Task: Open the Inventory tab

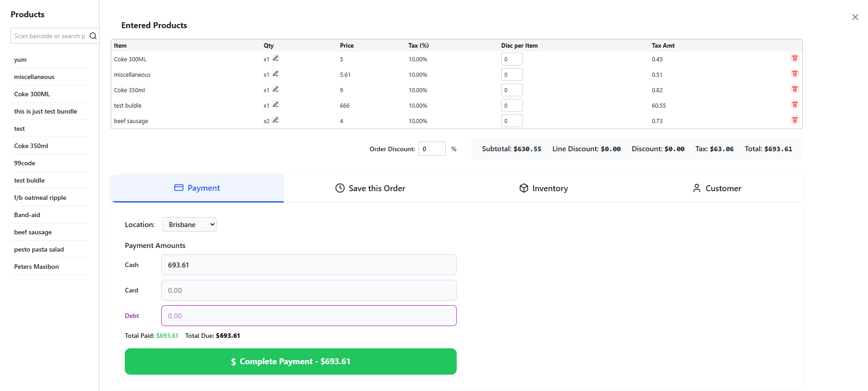Action: click(543, 188)
